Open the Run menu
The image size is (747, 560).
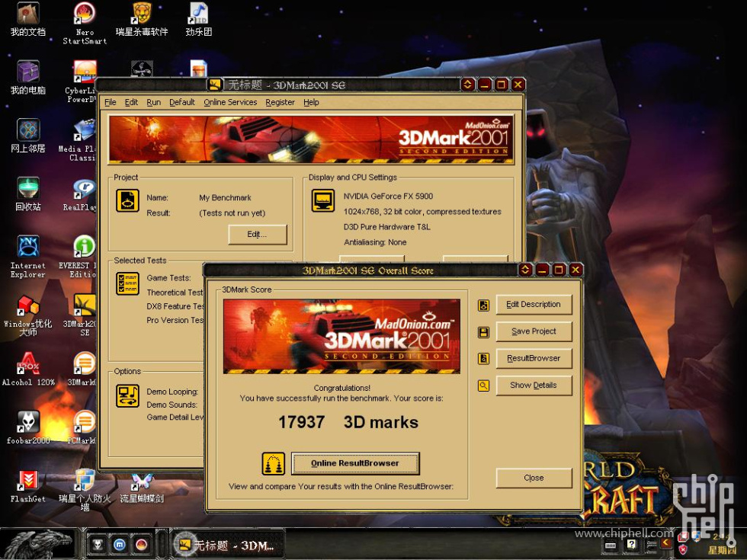pyautogui.click(x=153, y=102)
